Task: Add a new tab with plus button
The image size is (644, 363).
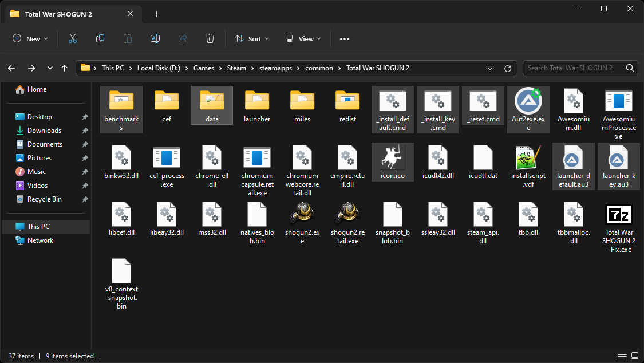Action: pos(156,14)
